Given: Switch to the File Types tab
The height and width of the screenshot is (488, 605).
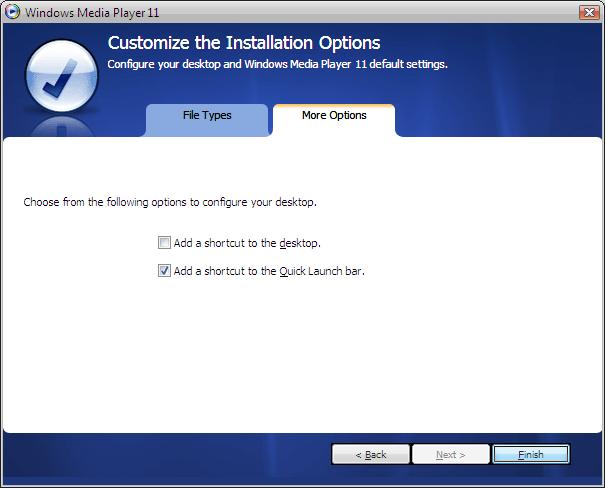Looking at the screenshot, I should [x=207, y=120].
